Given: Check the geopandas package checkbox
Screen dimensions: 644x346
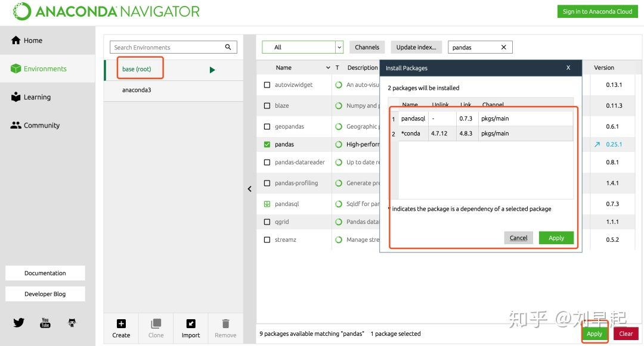Looking at the screenshot, I should click(x=267, y=127).
